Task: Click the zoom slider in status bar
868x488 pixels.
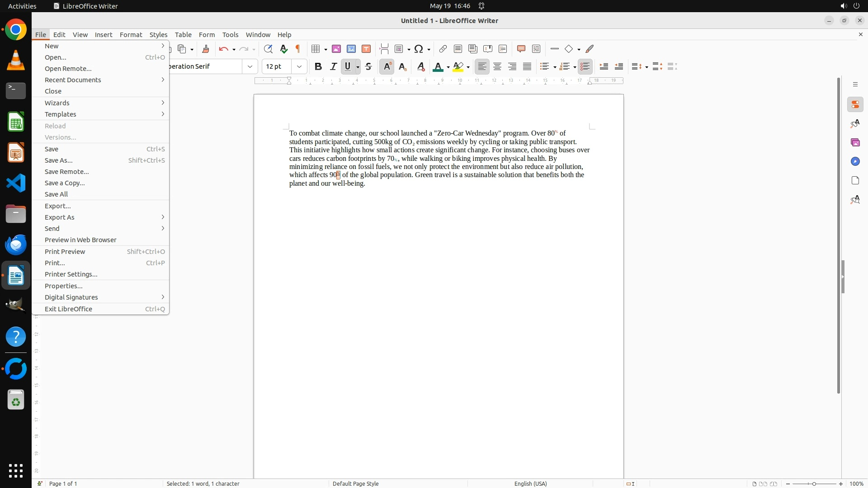Action: 814,483
